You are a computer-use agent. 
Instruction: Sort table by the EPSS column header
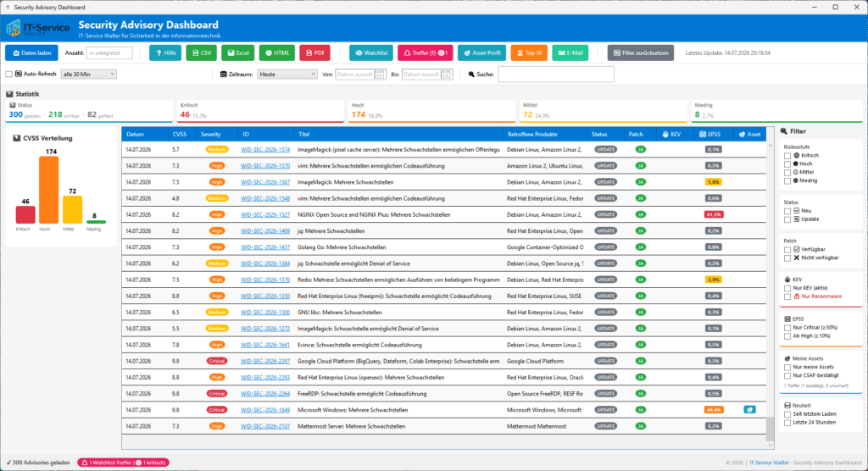click(x=710, y=135)
